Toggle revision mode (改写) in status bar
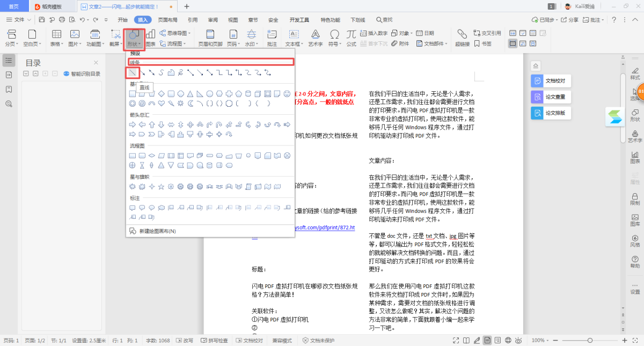Screen dimensions: 644x346 coord(185,341)
